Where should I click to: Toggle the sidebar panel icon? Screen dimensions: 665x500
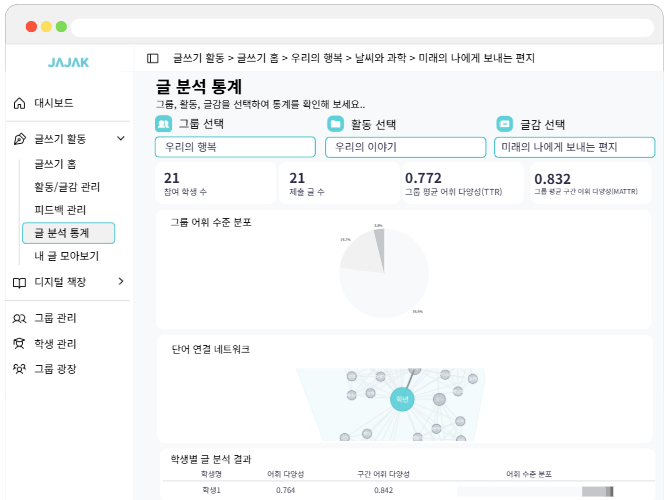[x=153, y=58]
